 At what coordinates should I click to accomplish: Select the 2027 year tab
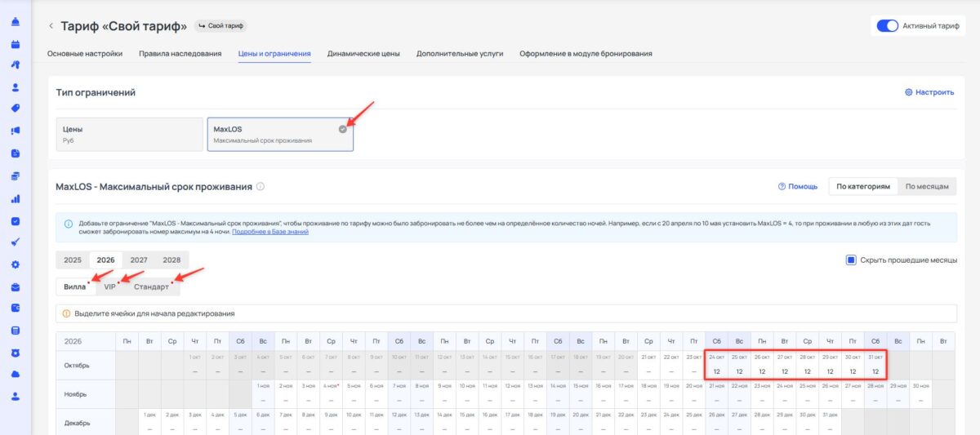(x=139, y=260)
